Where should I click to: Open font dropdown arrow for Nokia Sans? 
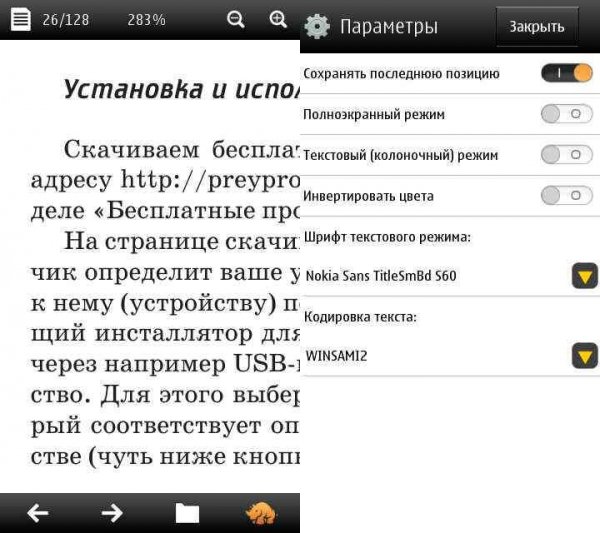585,276
